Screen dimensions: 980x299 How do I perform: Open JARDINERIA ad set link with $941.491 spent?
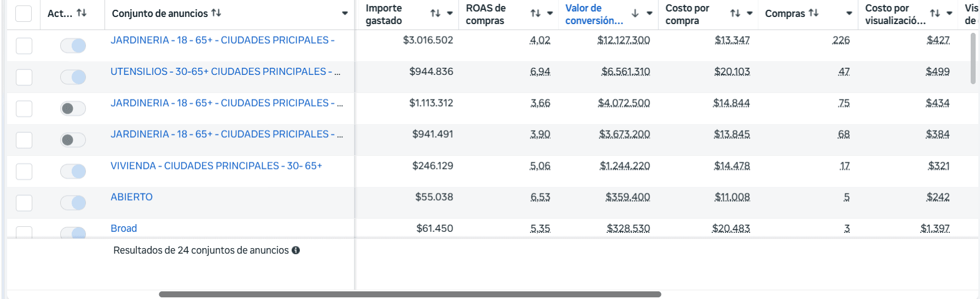click(x=227, y=134)
